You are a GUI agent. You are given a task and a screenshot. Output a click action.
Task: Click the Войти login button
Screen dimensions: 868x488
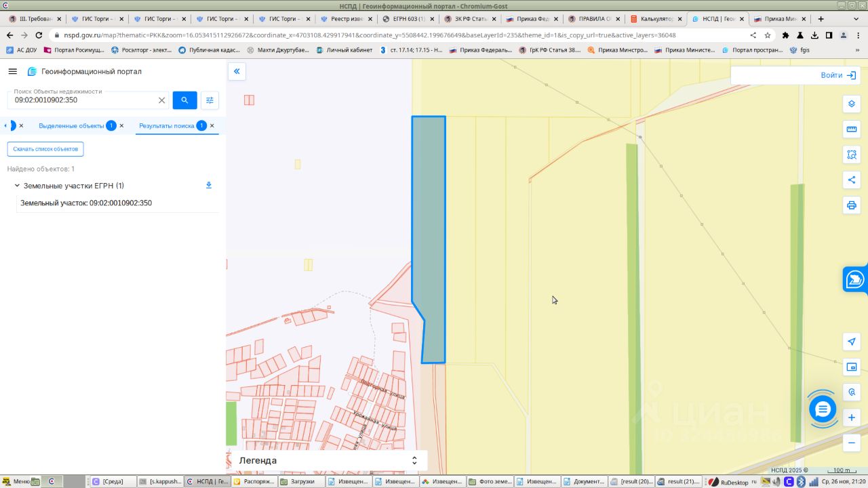pyautogui.click(x=838, y=75)
